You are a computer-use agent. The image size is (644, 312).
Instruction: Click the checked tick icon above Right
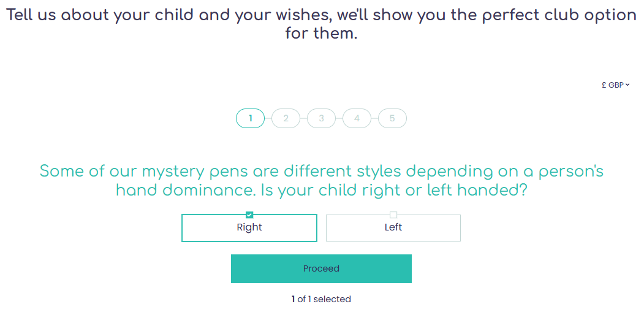[x=249, y=215]
